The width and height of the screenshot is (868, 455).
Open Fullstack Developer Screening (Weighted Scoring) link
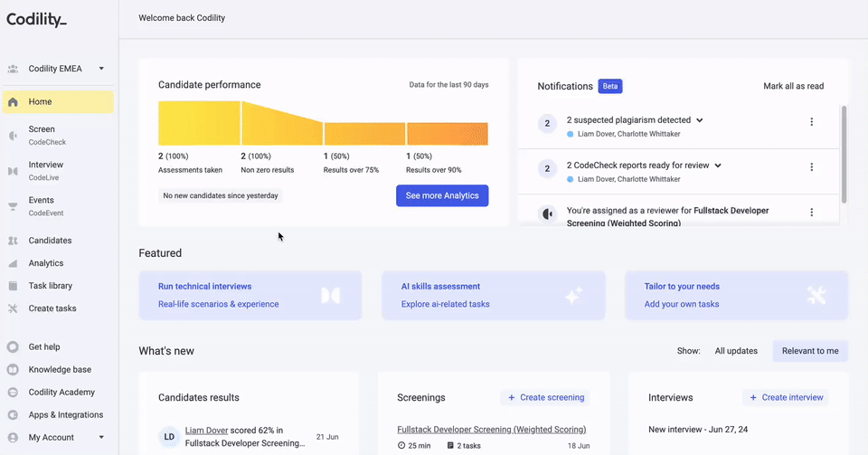tap(492, 430)
